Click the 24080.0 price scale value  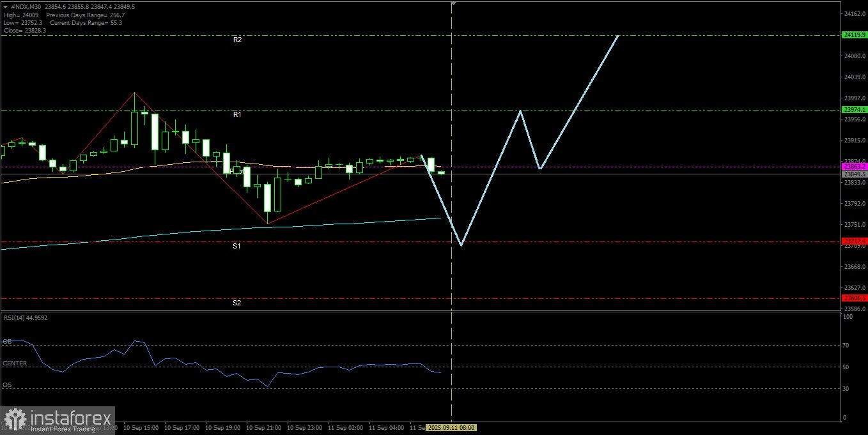855,56
